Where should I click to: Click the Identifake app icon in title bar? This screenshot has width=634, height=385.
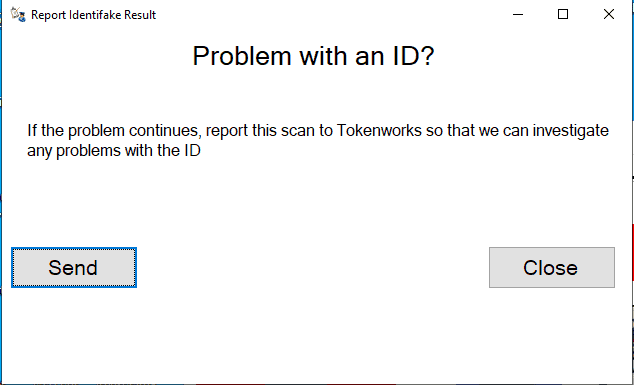tap(18, 15)
